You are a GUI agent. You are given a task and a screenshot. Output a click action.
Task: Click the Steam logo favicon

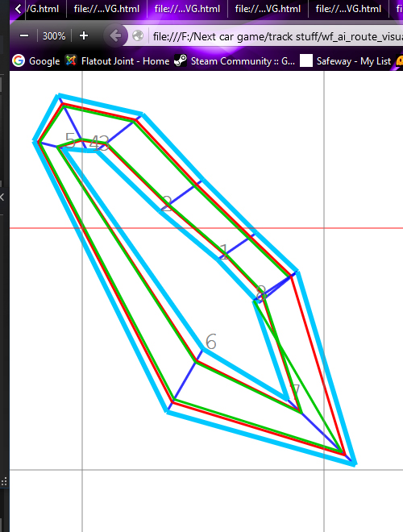(x=180, y=60)
